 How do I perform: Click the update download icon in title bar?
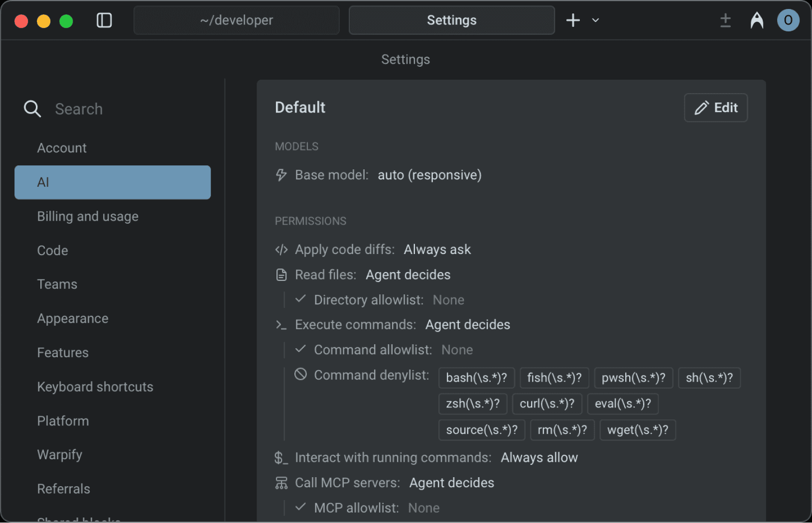(725, 20)
